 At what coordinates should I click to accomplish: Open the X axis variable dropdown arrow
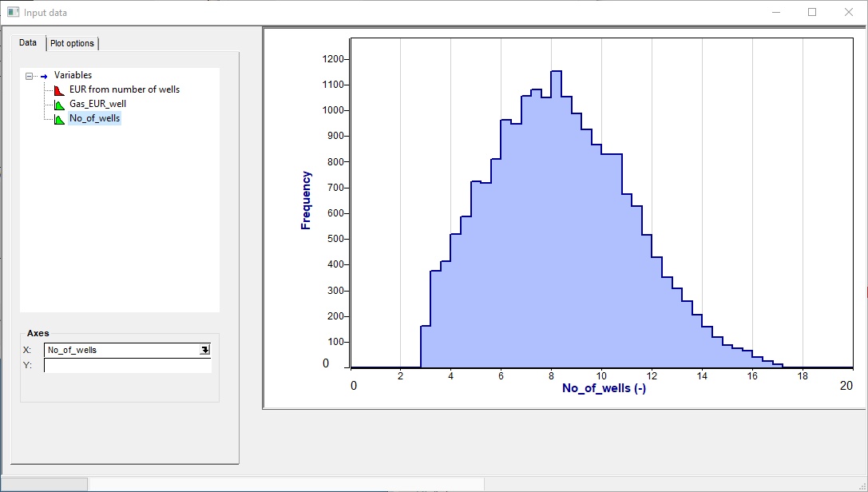point(205,350)
